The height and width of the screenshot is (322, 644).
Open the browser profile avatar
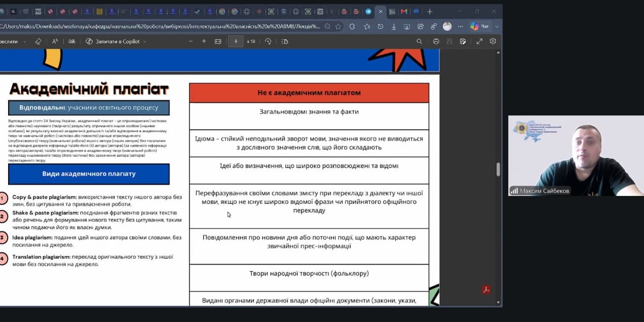447,26
